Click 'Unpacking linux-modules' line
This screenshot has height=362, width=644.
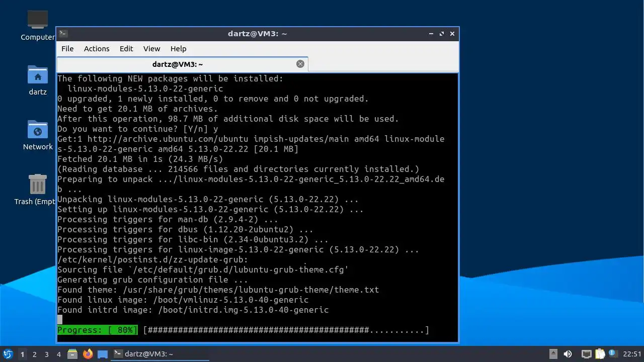click(208, 200)
